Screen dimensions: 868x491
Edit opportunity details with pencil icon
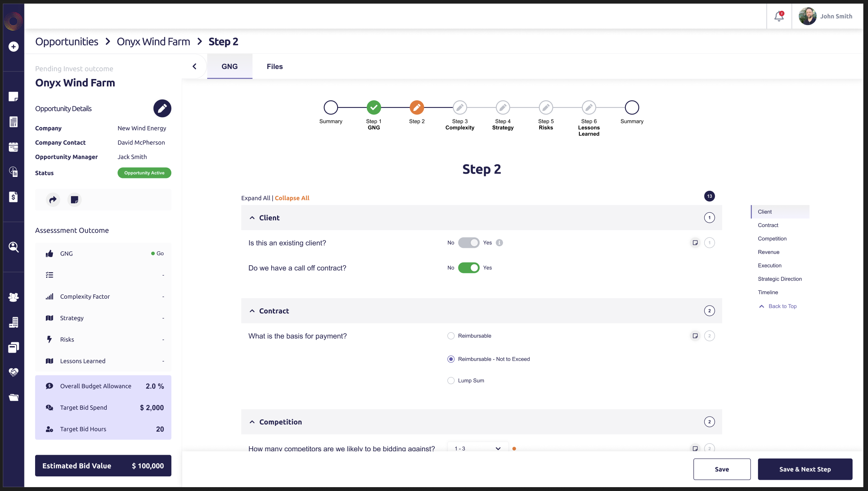click(x=162, y=108)
